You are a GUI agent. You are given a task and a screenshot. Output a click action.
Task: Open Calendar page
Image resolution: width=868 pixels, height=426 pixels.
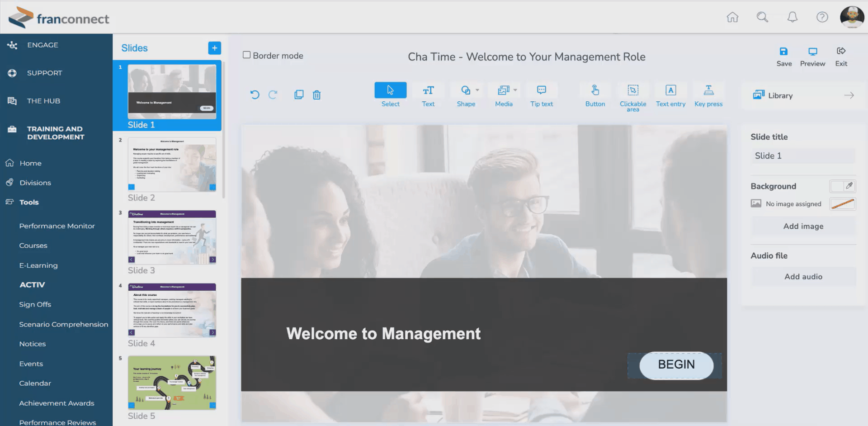pyautogui.click(x=35, y=383)
